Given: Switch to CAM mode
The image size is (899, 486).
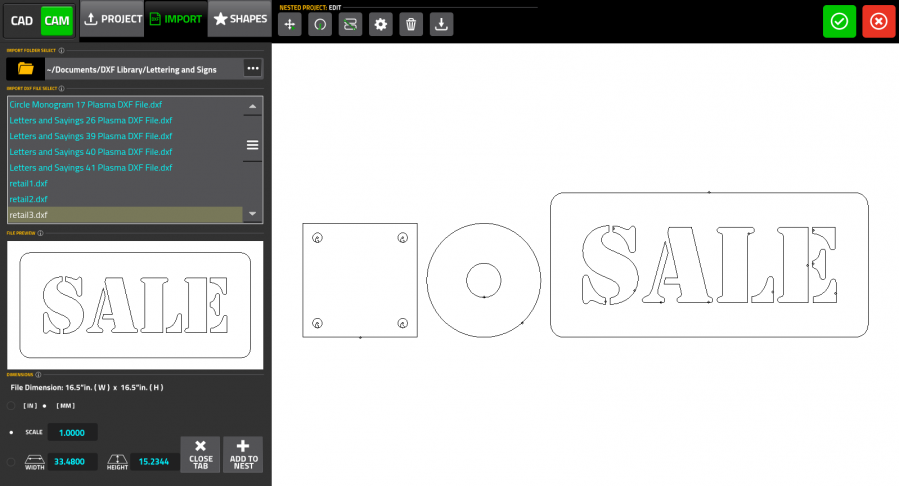Looking at the screenshot, I should (57, 21).
